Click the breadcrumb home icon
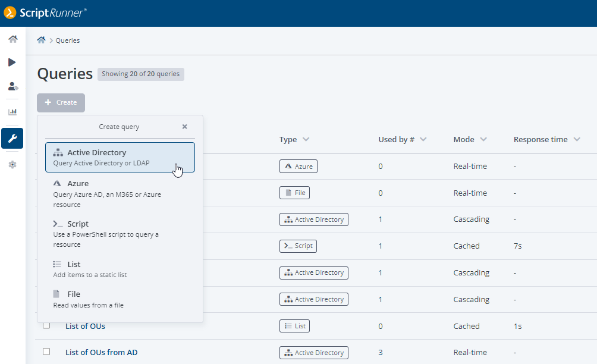Screen dimensions: 597x364 pyautogui.click(x=41, y=40)
